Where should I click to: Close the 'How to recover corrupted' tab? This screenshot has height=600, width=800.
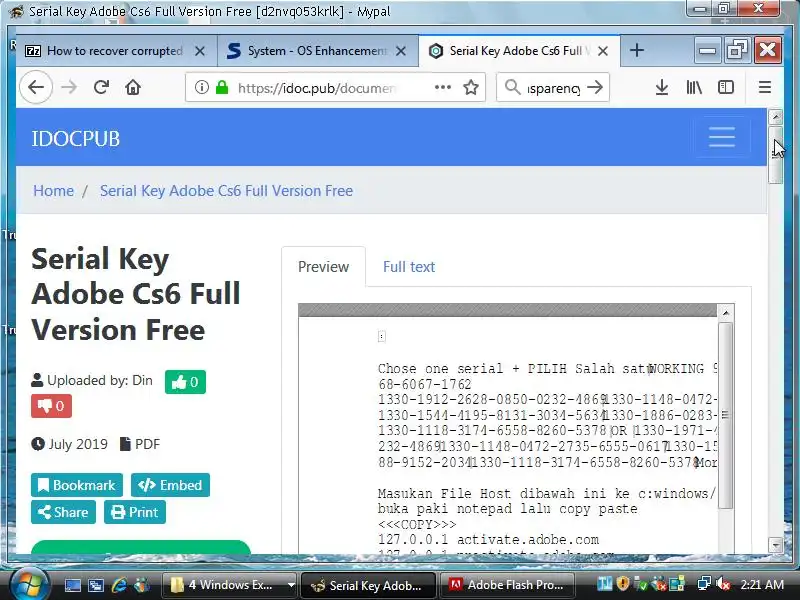click(200, 51)
